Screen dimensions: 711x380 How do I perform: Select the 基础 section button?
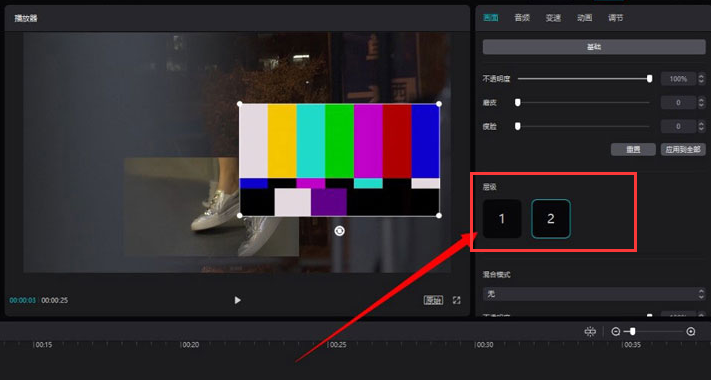(594, 47)
